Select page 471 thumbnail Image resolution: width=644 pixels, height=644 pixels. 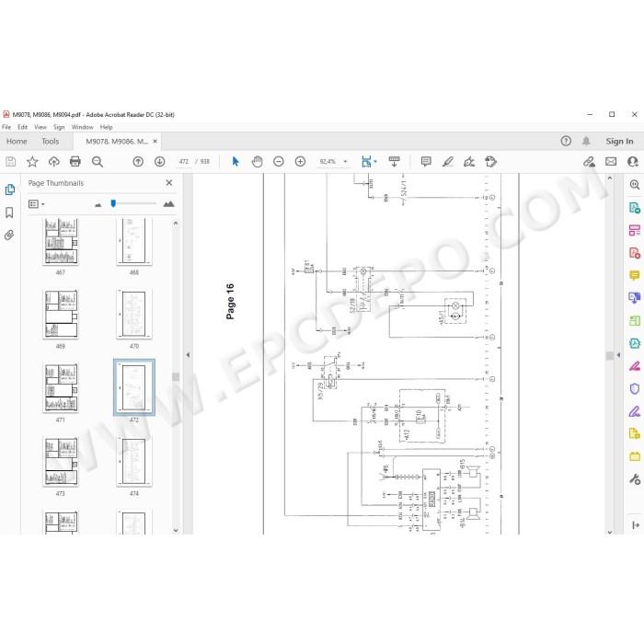[x=61, y=387]
